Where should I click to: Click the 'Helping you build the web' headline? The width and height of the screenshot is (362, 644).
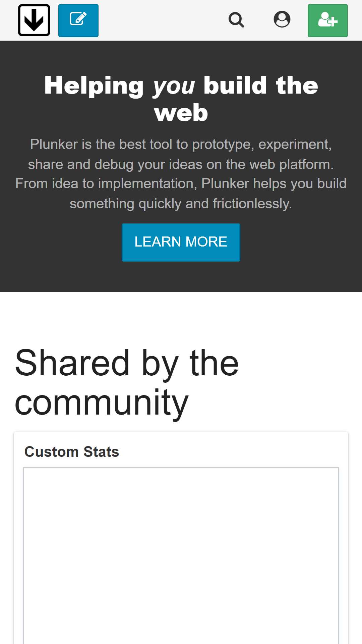click(181, 99)
